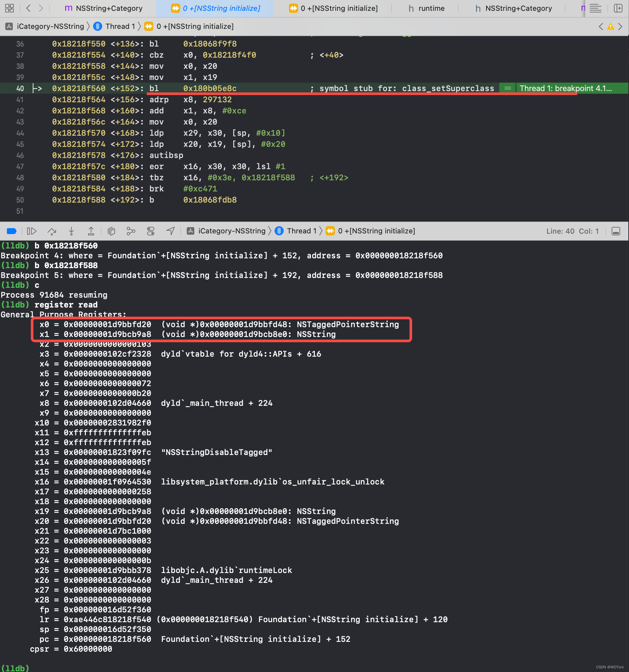Click line number 50 in the gutter
This screenshot has height=672, width=629.
pyautogui.click(x=20, y=200)
